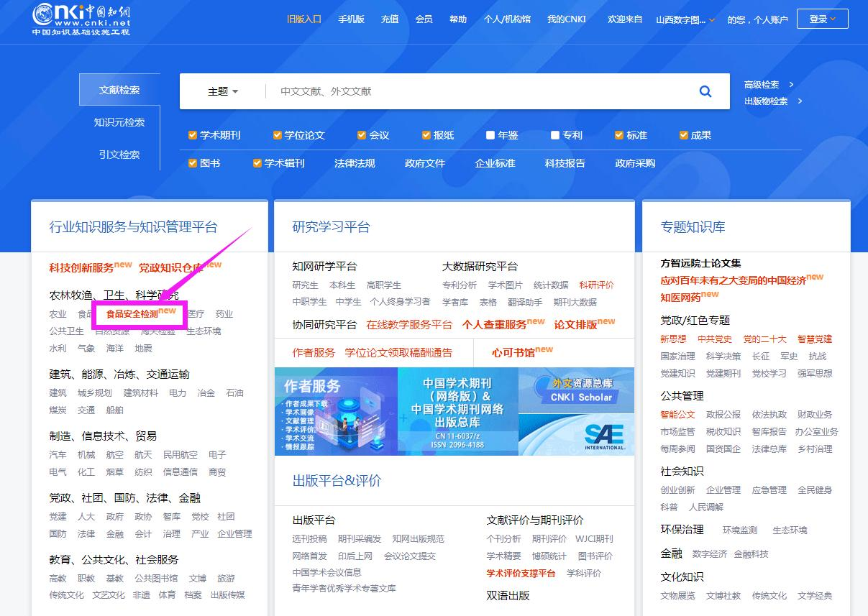This screenshot has width=868, height=616.
Task: Open the 党的二十大 link
Action: tap(764, 339)
